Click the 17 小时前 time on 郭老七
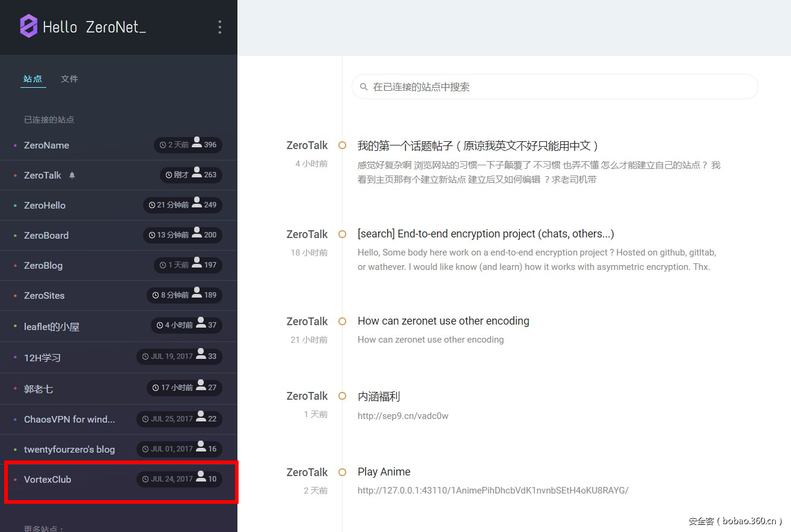The height and width of the screenshot is (532, 791). click(x=177, y=388)
